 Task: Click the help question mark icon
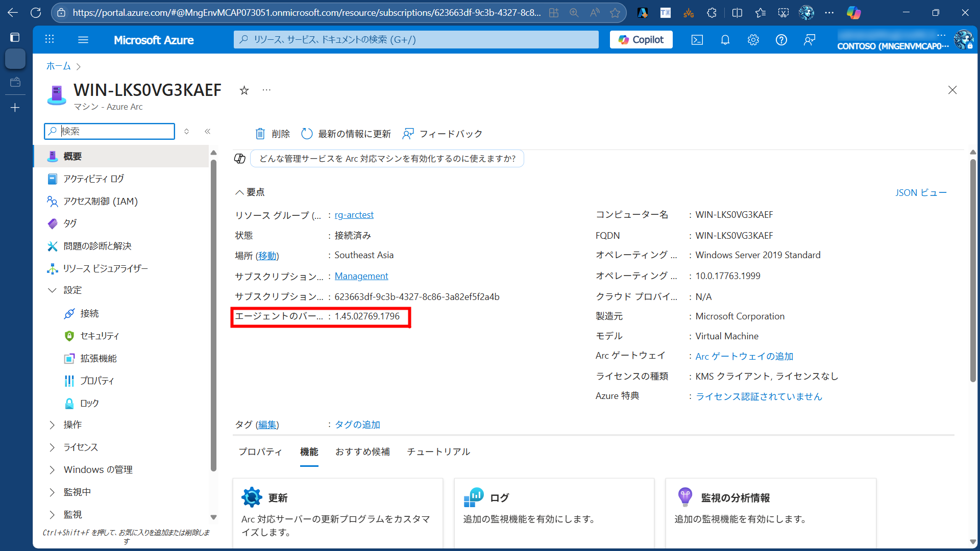[781, 40]
